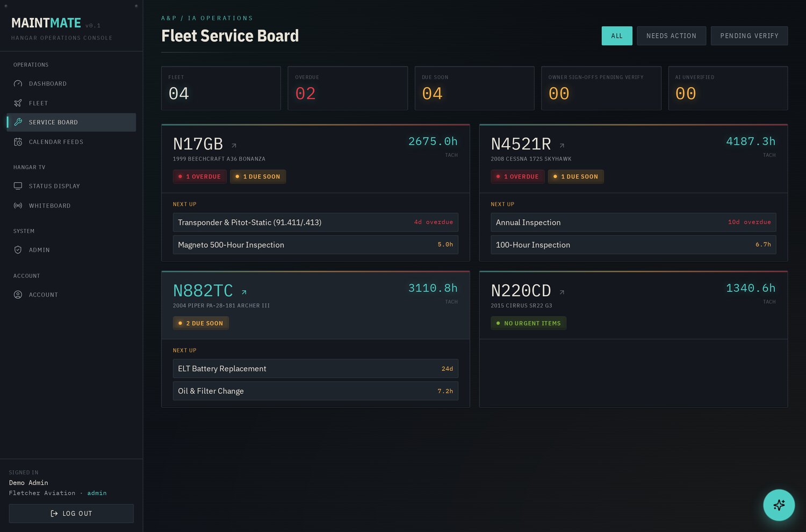The height and width of the screenshot is (532, 806).
Task: Click the Account user circle icon
Action: point(18,294)
